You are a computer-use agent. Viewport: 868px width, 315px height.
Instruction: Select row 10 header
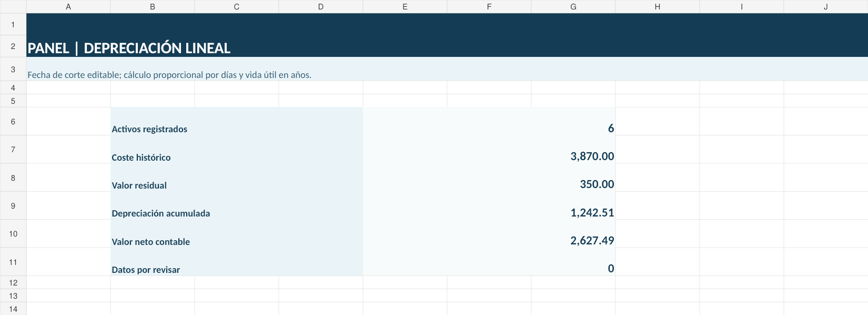click(x=13, y=234)
